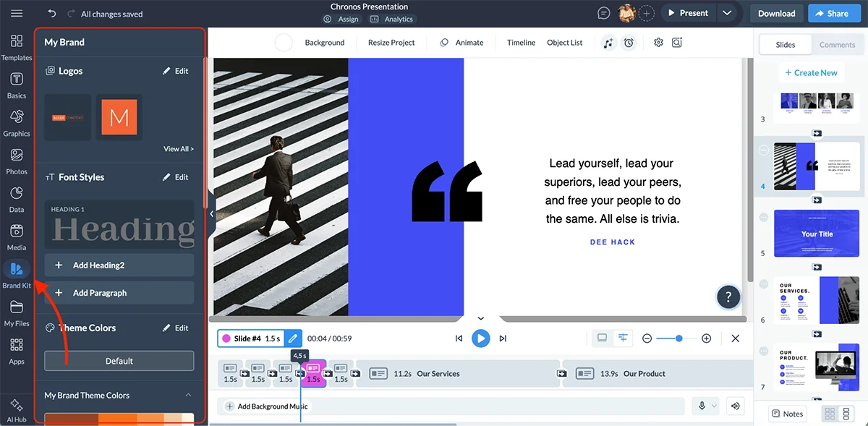Redo the last undone action
868x426 pixels.
point(70,13)
